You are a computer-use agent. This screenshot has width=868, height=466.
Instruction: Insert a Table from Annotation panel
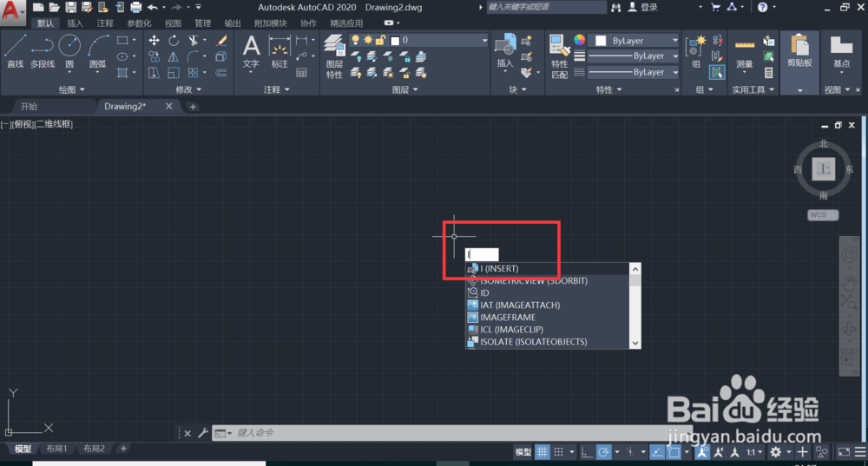(x=302, y=73)
